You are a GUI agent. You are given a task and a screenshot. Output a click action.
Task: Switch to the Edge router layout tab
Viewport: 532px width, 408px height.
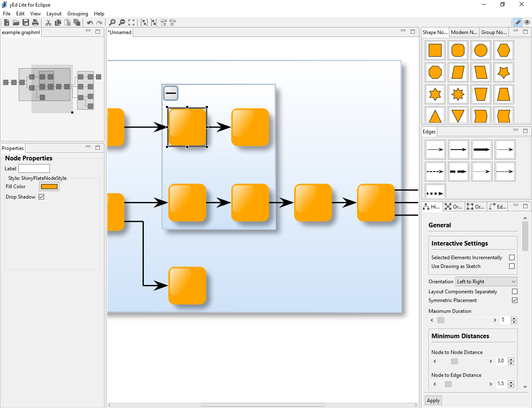point(498,206)
